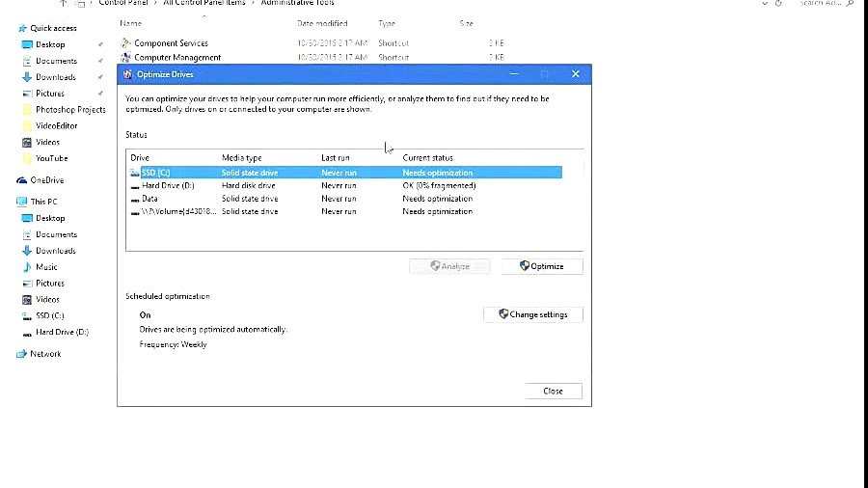Click the Computer Management shortcut icon

tap(125, 57)
